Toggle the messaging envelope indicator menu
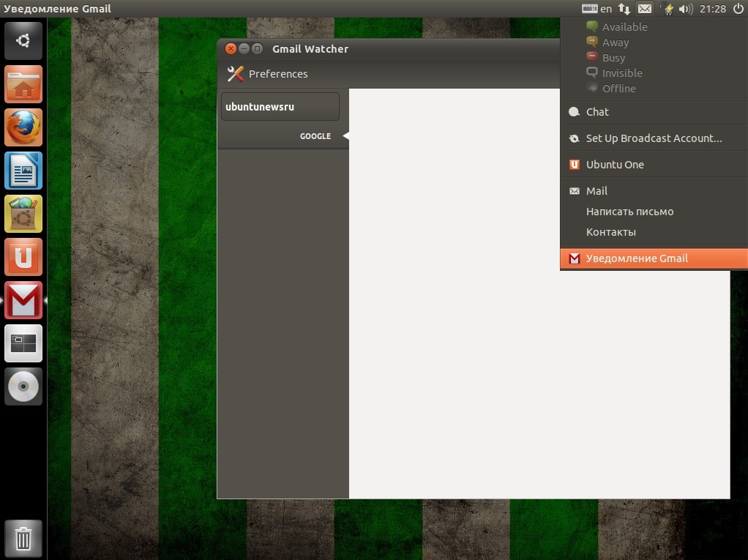This screenshot has height=560, width=748. click(x=645, y=9)
